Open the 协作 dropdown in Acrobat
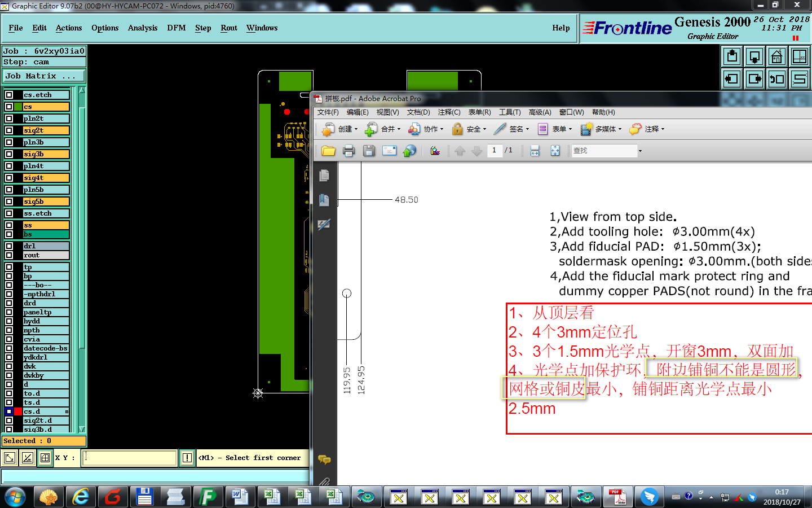 [426, 129]
